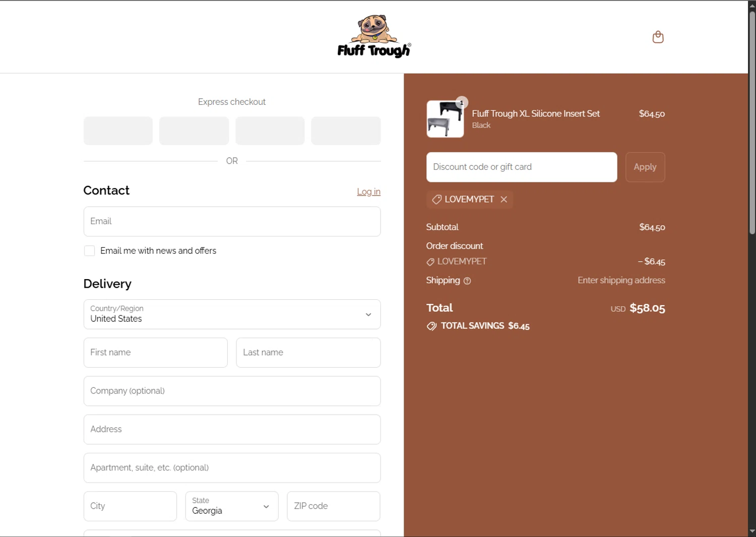Screen dimensions: 756x537
Task: Click the Contact section heading
Action: coord(106,190)
